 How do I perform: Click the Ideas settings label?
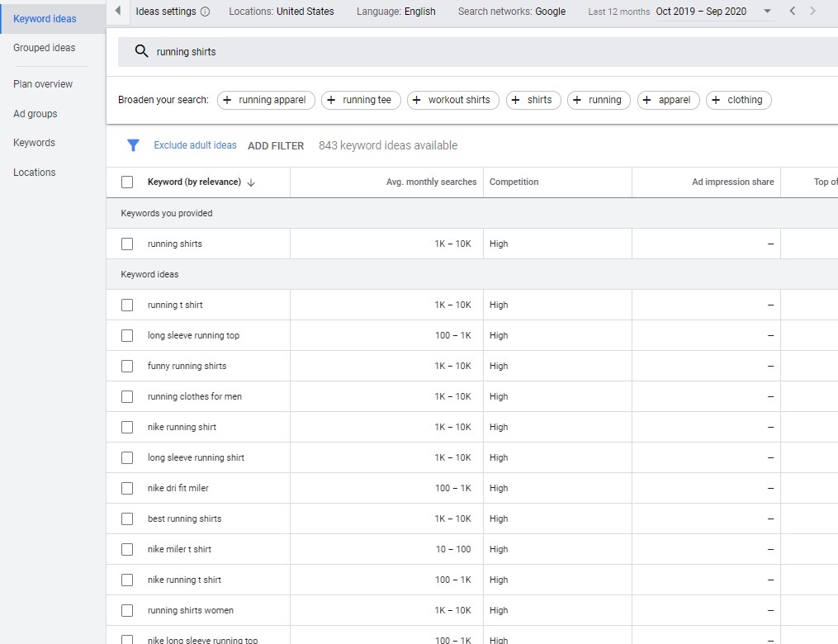pyautogui.click(x=166, y=12)
